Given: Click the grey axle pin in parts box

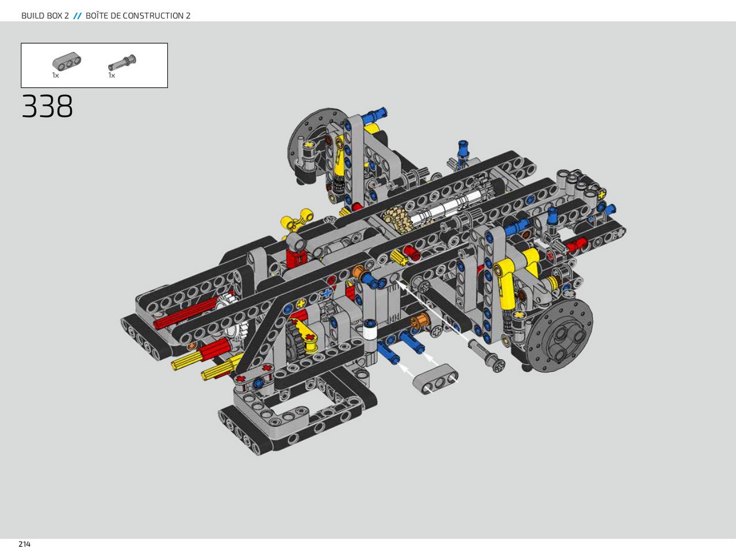Looking at the screenshot, I should point(122,62).
